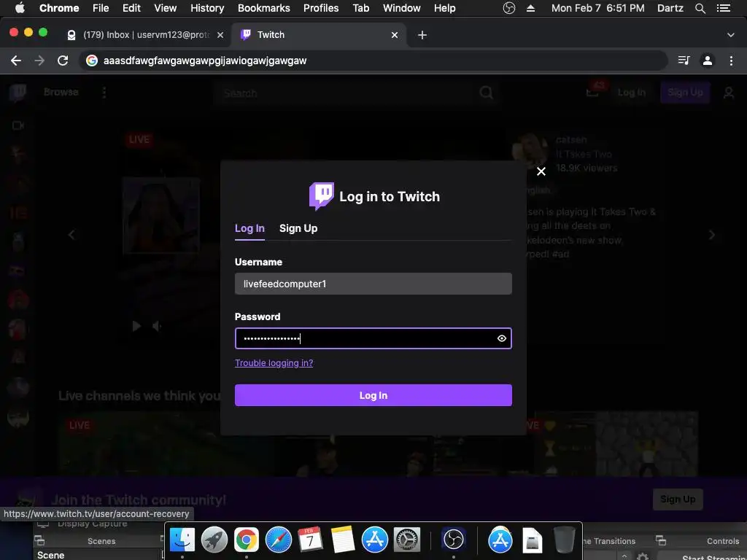Image resolution: width=747 pixels, height=560 pixels.
Task: Expand the tab search dropdown arrow
Action: 730,35
